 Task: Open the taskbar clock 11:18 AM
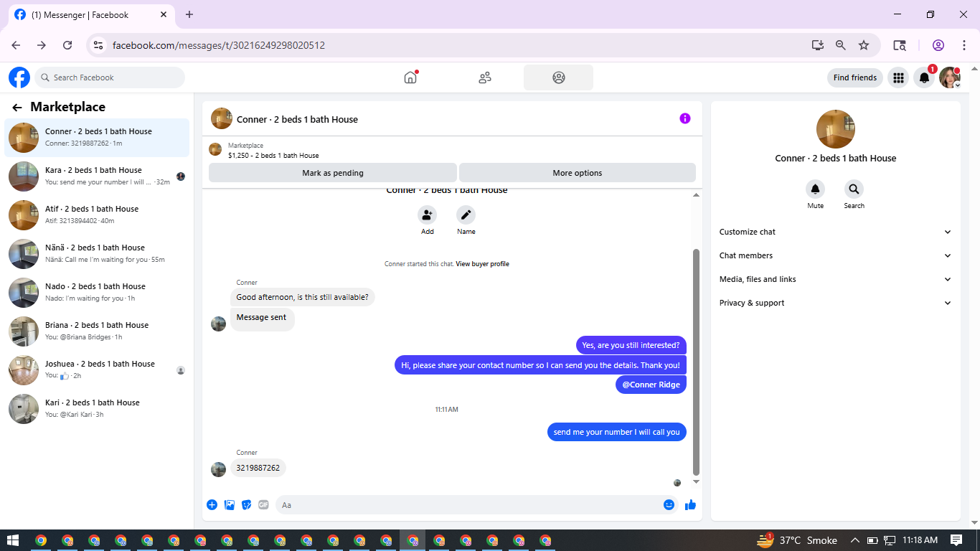point(920,540)
